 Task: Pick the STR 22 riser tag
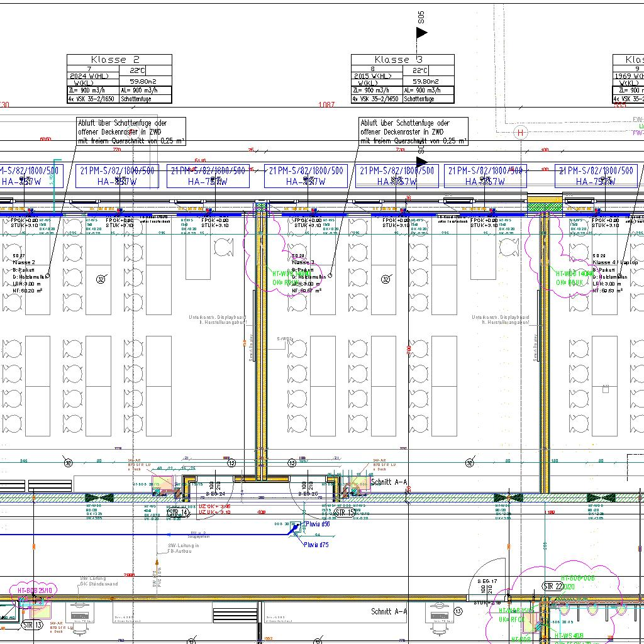[x=552, y=586]
